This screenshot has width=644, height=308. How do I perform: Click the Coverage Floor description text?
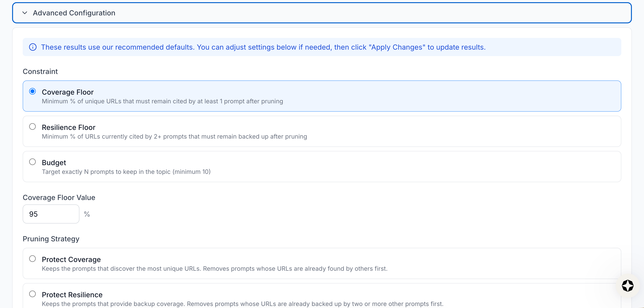point(162,101)
